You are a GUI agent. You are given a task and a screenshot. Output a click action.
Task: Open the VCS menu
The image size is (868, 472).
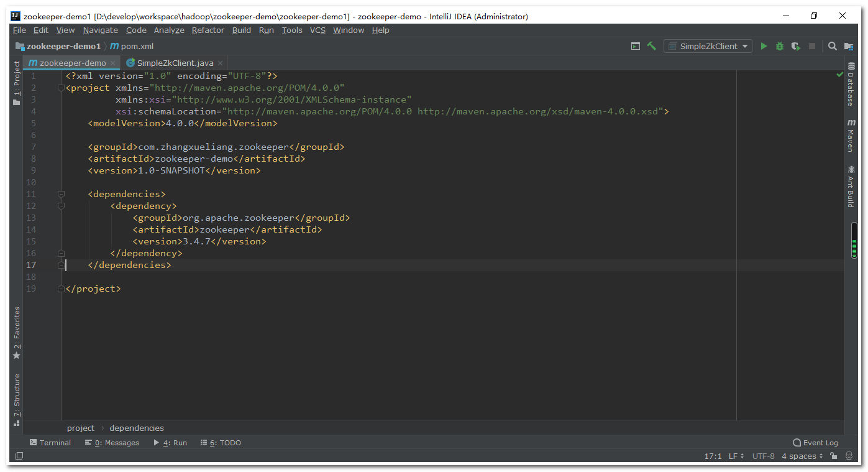coord(318,30)
